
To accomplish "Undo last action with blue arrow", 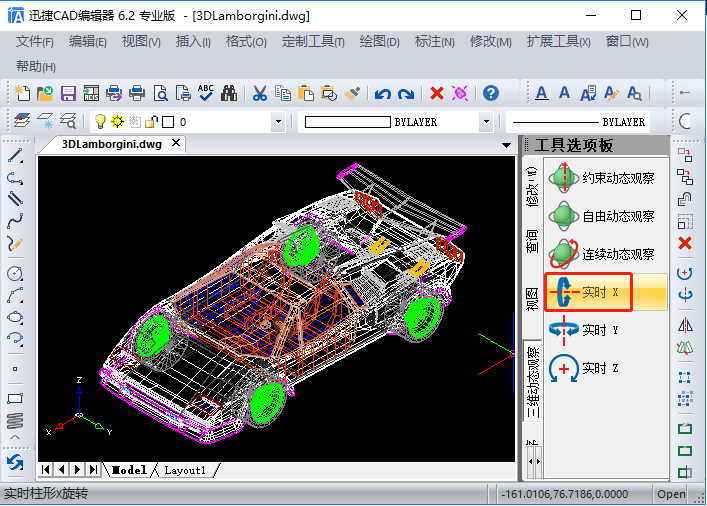I will pos(382,94).
